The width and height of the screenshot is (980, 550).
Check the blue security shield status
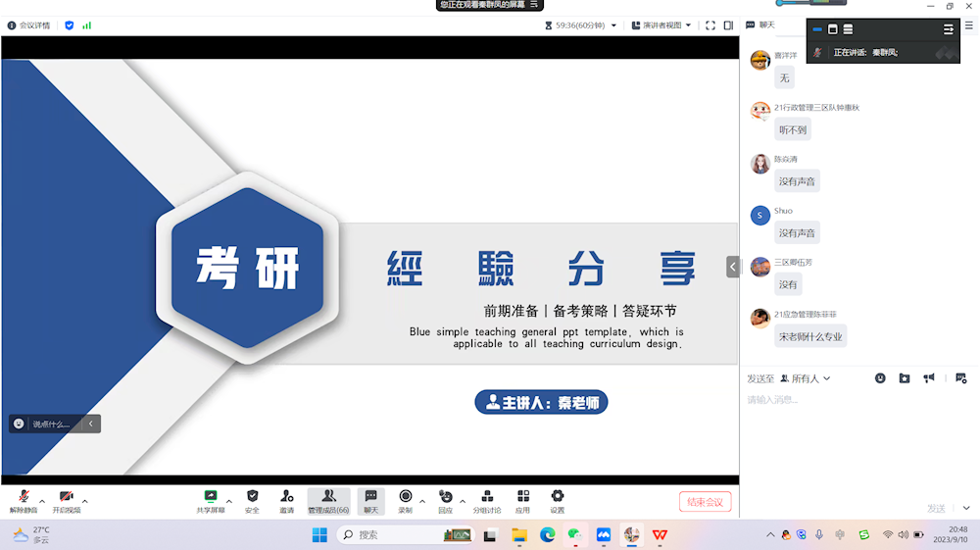[70, 25]
